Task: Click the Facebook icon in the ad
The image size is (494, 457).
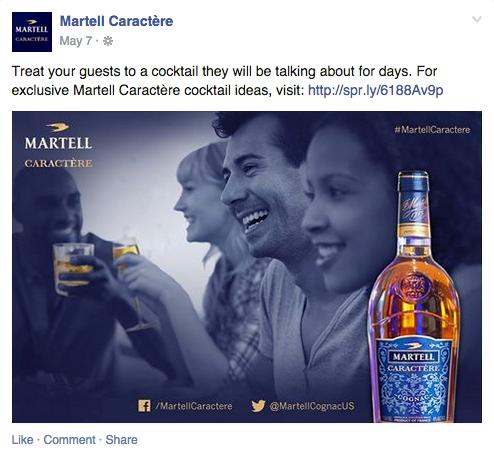Action: point(144,406)
